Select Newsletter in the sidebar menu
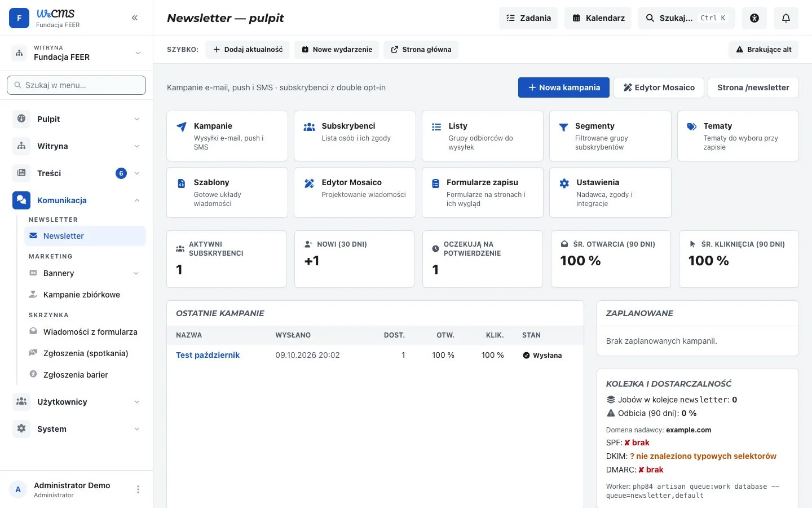The height and width of the screenshot is (508, 812). click(x=85, y=236)
